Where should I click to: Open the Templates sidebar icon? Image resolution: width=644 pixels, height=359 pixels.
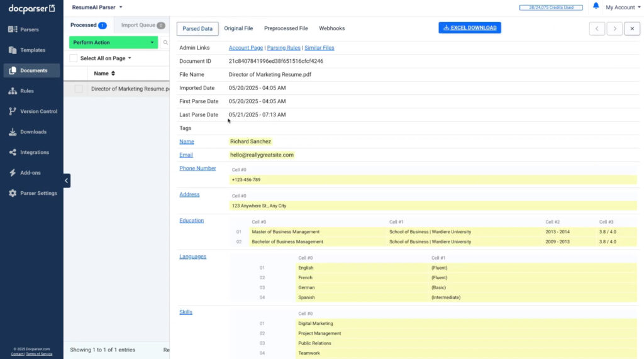(13, 50)
